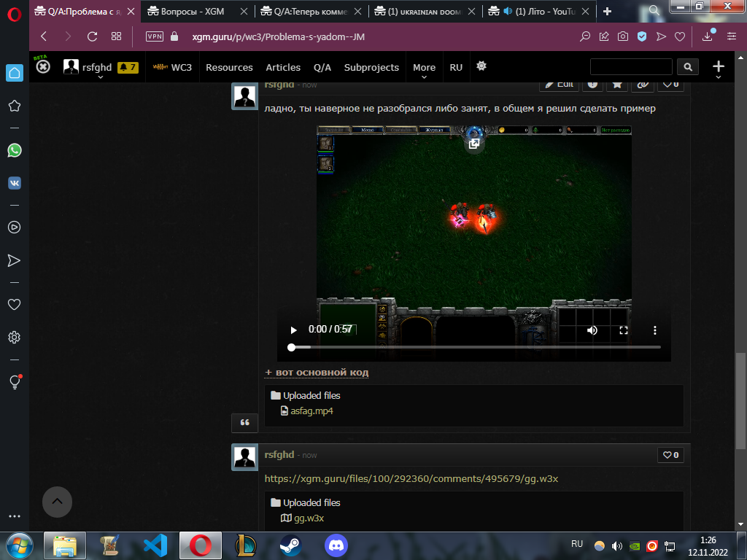Toggle the ad blocker shield
This screenshot has width=747, height=560.
[642, 36]
